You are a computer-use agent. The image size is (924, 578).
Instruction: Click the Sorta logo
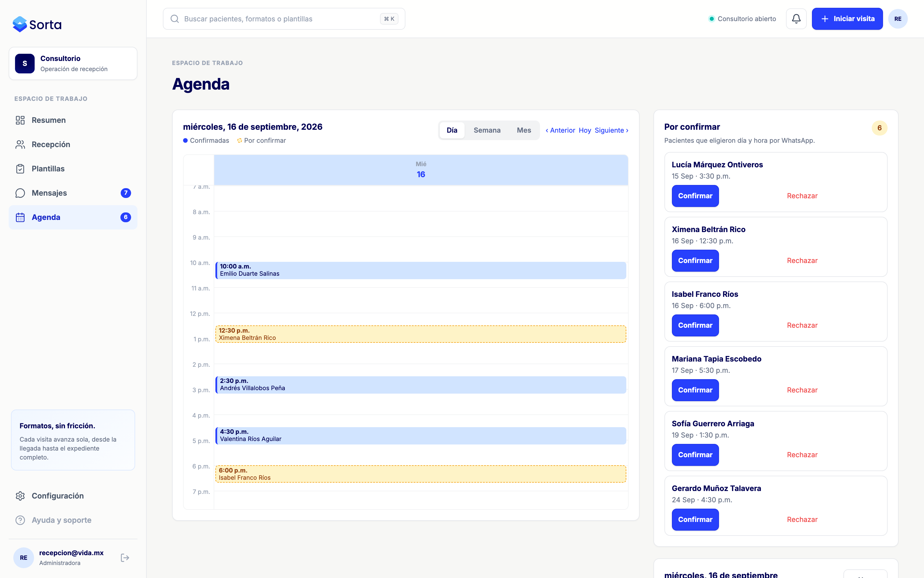tap(37, 25)
